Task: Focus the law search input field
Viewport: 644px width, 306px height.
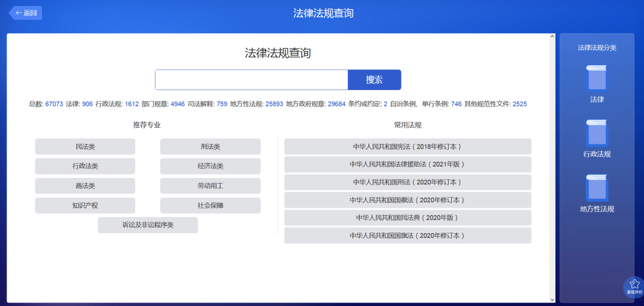Action: [x=251, y=80]
